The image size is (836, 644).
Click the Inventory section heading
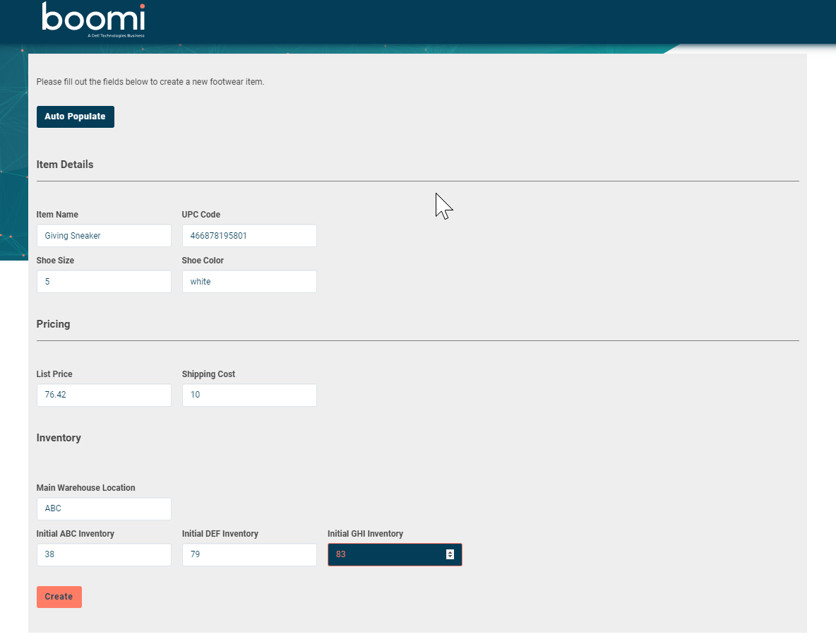pos(59,438)
